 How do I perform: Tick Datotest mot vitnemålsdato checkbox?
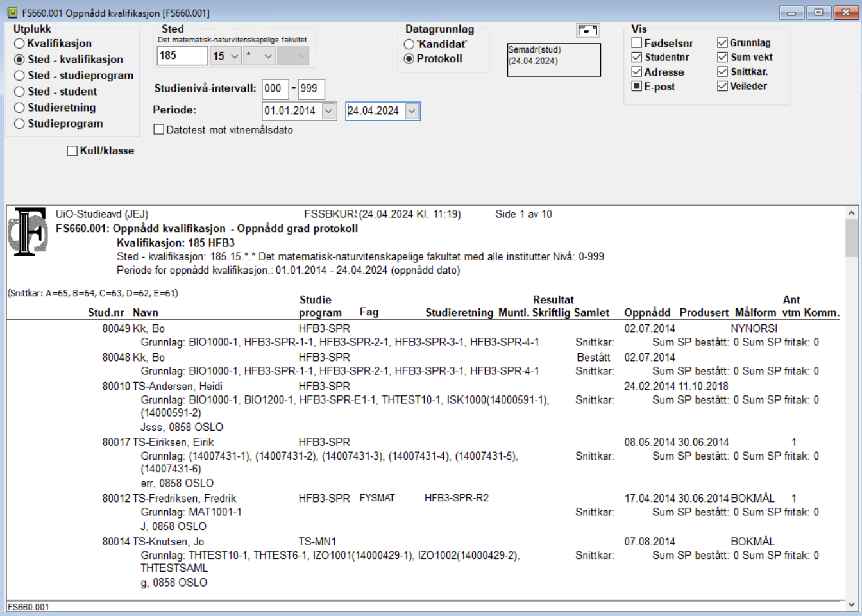(159, 129)
